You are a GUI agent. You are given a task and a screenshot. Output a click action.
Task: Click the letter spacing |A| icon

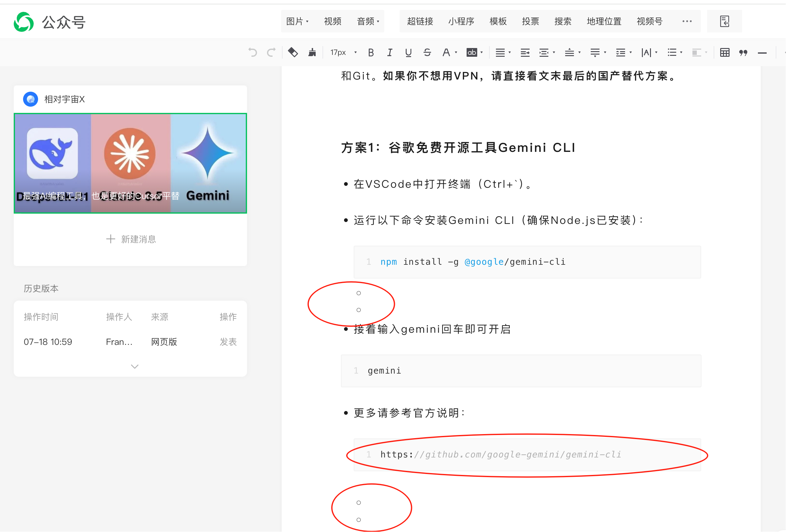(646, 52)
